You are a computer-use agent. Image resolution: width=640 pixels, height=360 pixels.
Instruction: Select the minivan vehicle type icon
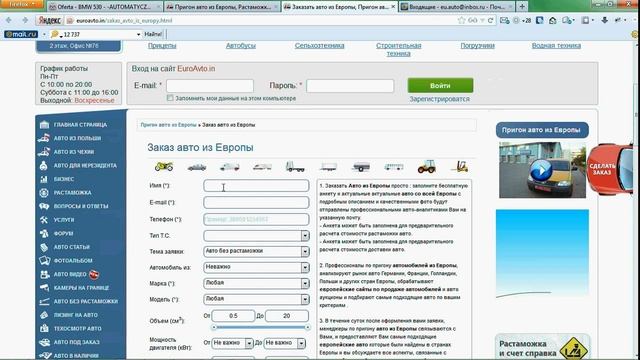[x=229, y=167]
